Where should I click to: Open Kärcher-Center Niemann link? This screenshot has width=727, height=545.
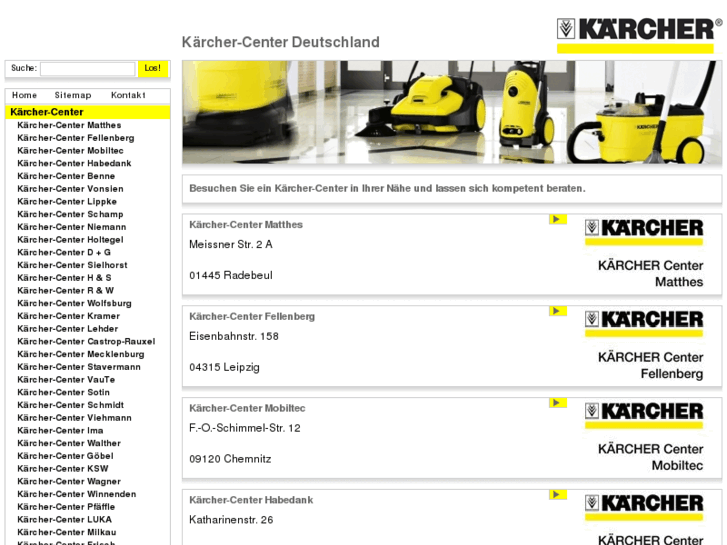71,227
